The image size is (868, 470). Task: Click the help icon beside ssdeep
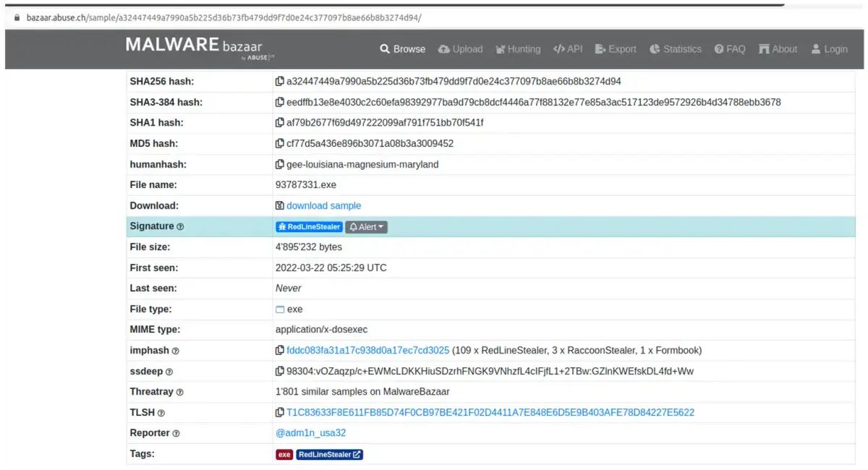pos(169,372)
